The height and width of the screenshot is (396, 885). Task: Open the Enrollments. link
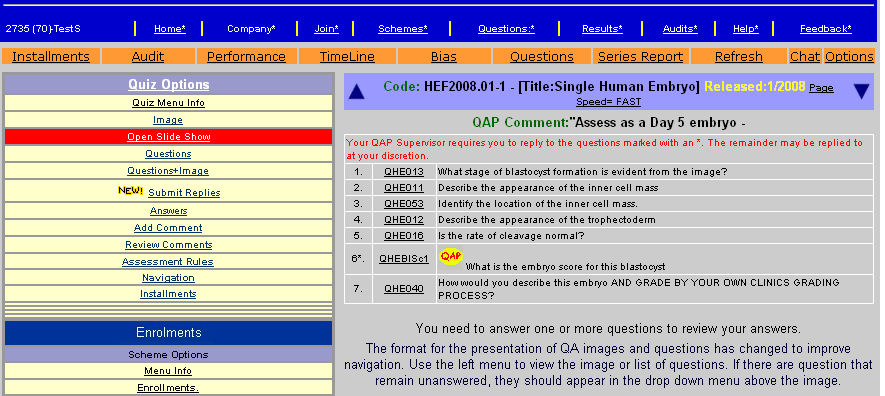click(x=168, y=388)
